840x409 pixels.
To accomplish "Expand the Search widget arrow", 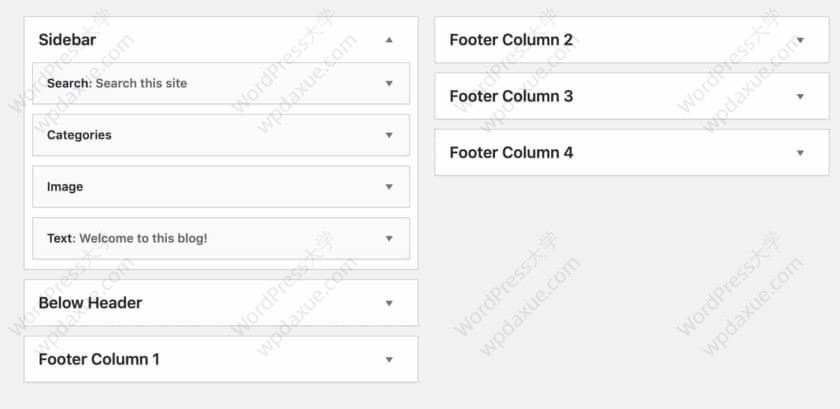I will point(389,83).
